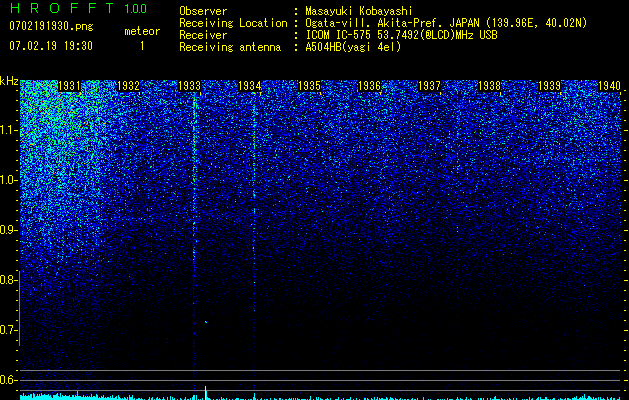Screen dimensions: 629x400
Task: Select the filename 0702191930.png
Action: point(51,27)
